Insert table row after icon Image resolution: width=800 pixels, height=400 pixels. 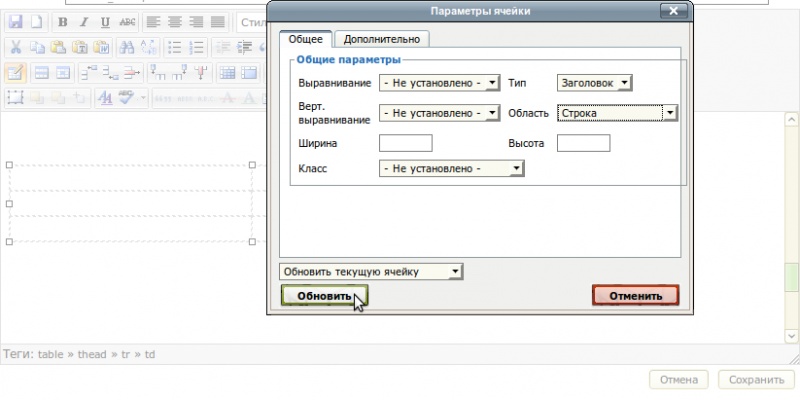point(111,73)
